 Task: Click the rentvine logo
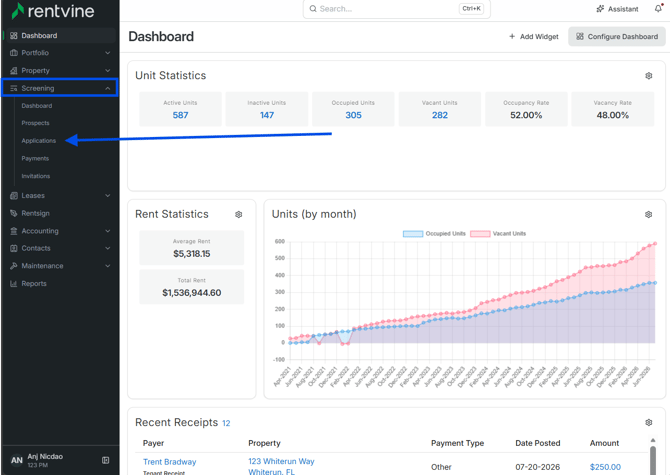53,11
